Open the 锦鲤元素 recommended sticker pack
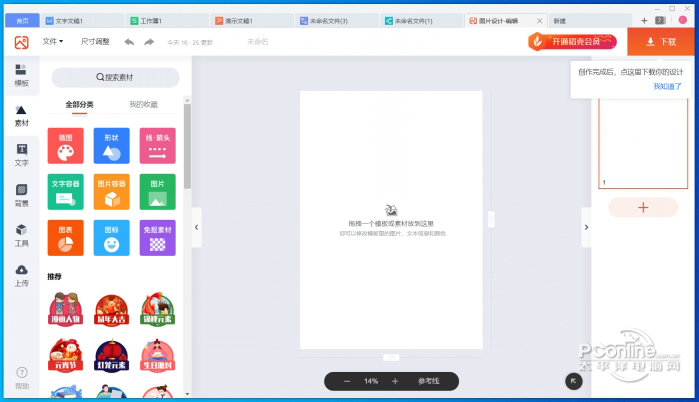Viewport: 699px width, 402px height. tap(157, 309)
